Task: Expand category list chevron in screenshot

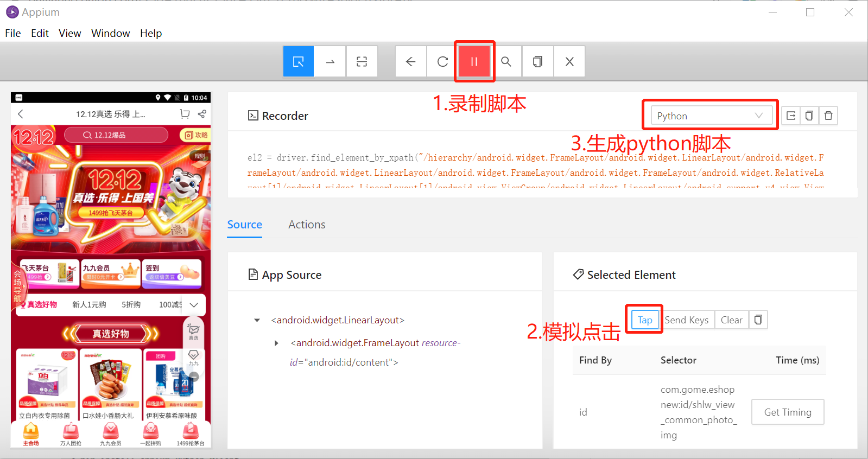Action: click(x=194, y=305)
